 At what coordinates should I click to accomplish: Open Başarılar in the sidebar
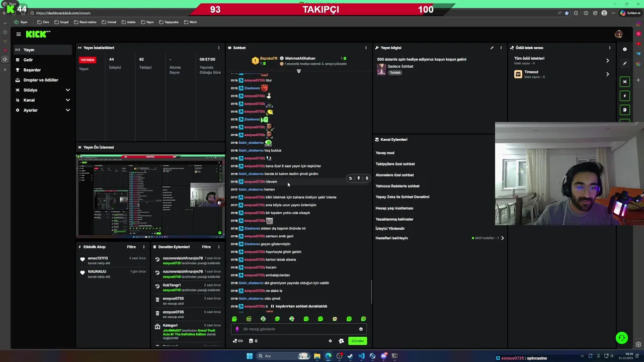[x=43, y=70]
